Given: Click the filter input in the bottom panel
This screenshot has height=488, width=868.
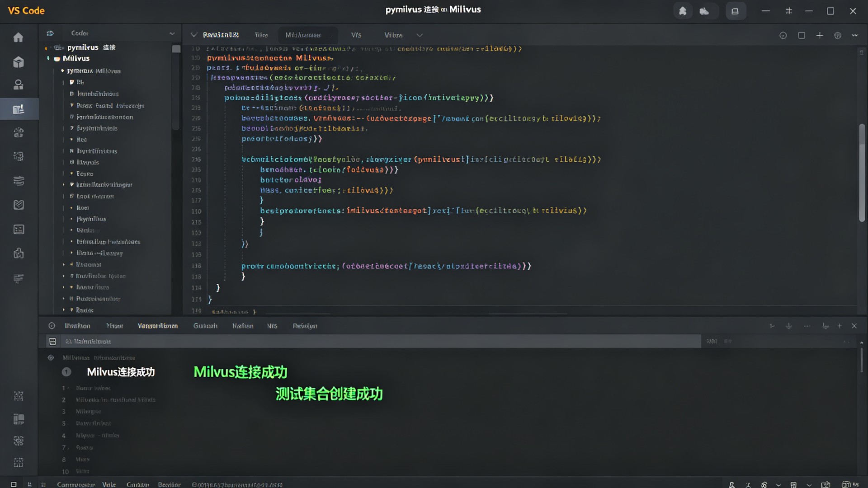Looking at the screenshot, I should coord(382,341).
